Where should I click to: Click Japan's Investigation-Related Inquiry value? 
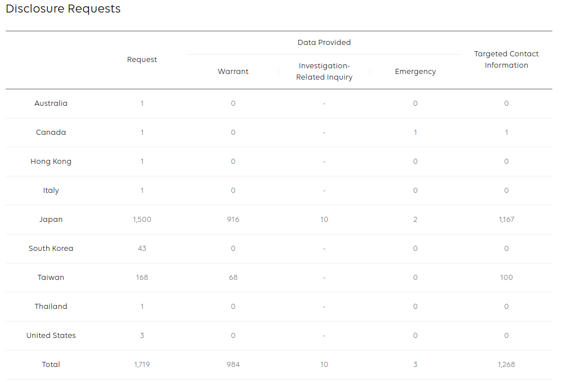click(324, 220)
